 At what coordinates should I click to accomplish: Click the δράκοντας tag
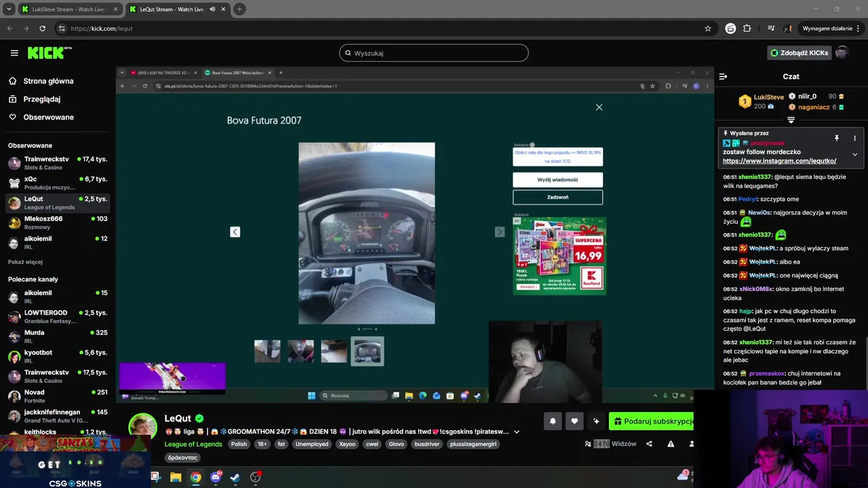(x=182, y=457)
